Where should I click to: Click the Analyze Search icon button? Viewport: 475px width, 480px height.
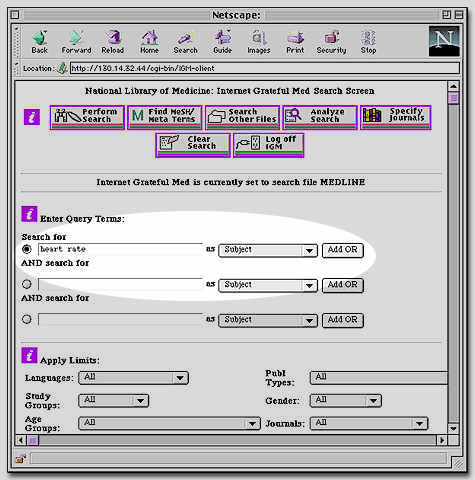pos(320,117)
